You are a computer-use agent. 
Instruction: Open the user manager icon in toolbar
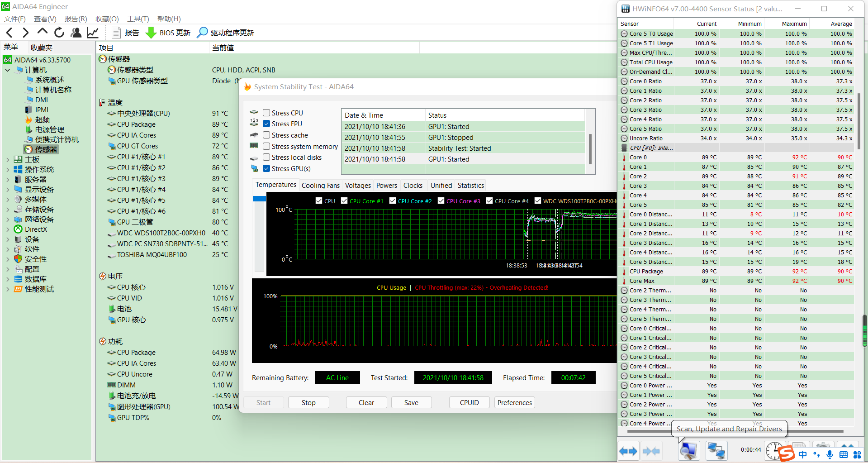coord(76,33)
